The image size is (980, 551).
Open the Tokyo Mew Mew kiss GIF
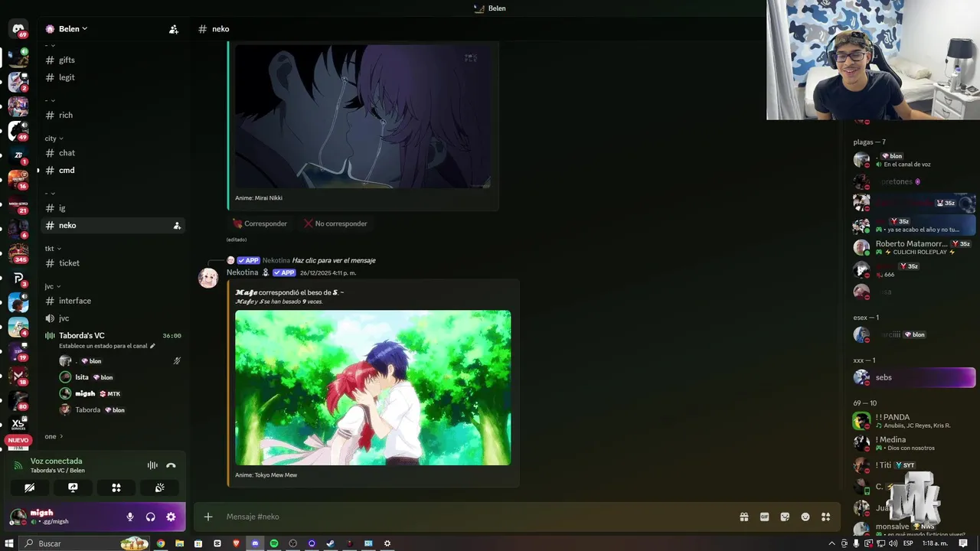[x=373, y=387]
